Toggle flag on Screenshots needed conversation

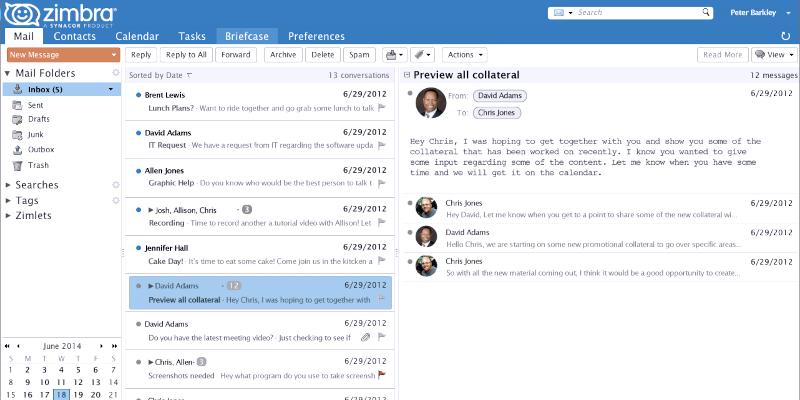pyautogui.click(x=381, y=375)
